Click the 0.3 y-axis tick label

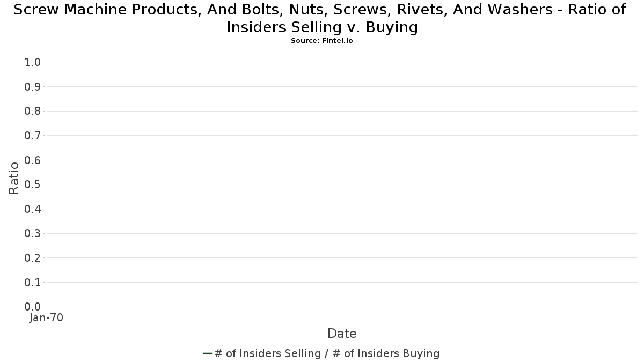[x=33, y=233]
